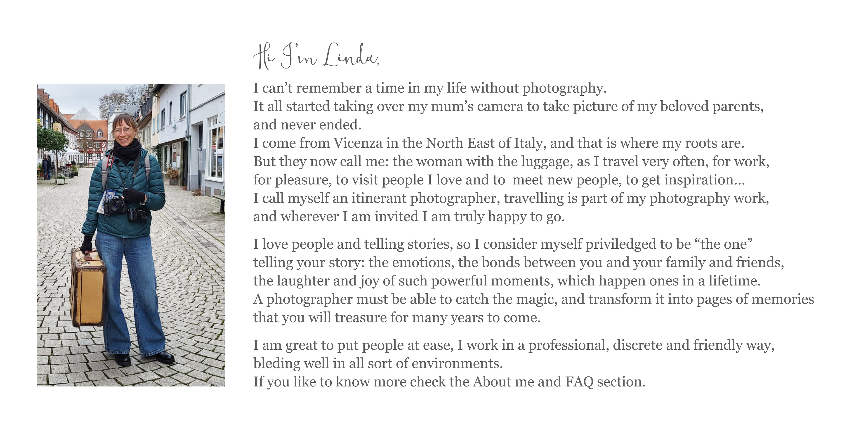Click "the woman with the luggage" phrase
The image size is (868, 424).
pyautogui.click(x=483, y=161)
